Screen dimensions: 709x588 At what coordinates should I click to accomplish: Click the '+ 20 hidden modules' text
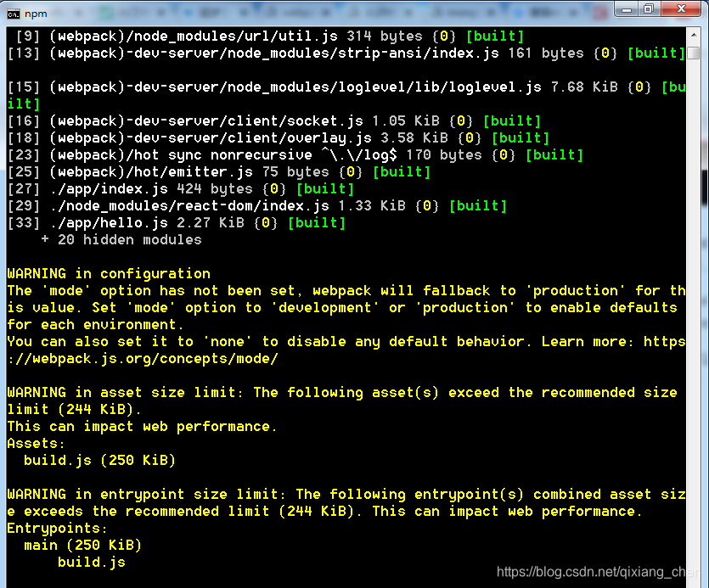click(121, 239)
